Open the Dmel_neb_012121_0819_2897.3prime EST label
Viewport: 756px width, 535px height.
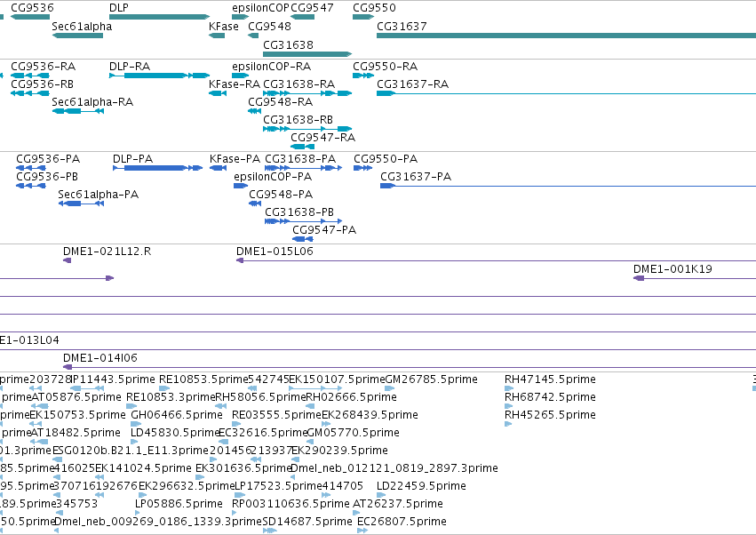[394, 468]
